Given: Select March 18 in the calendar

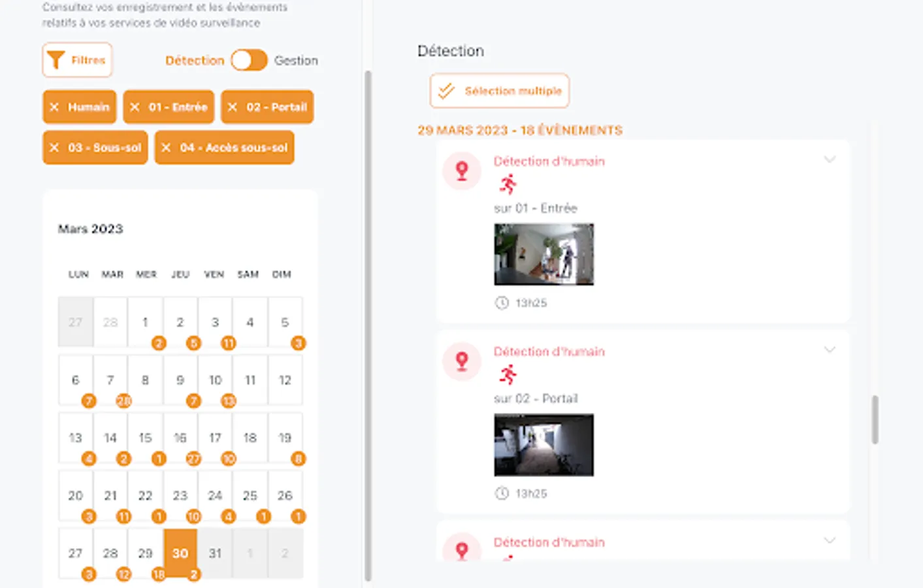Looking at the screenshot, I should 250,438.
